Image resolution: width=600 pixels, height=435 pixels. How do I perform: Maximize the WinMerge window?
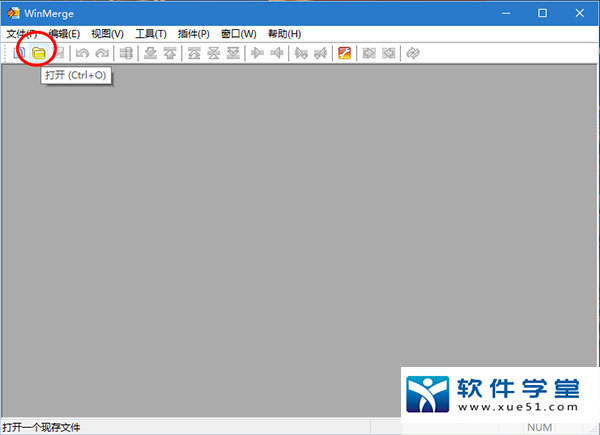[x=542, y=13]
